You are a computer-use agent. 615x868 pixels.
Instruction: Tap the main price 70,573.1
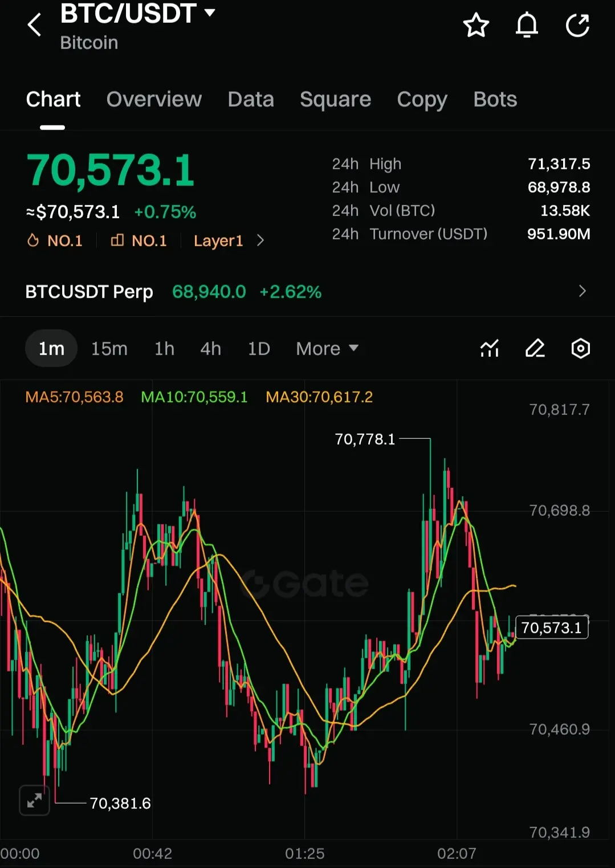(x=111, y=170)
